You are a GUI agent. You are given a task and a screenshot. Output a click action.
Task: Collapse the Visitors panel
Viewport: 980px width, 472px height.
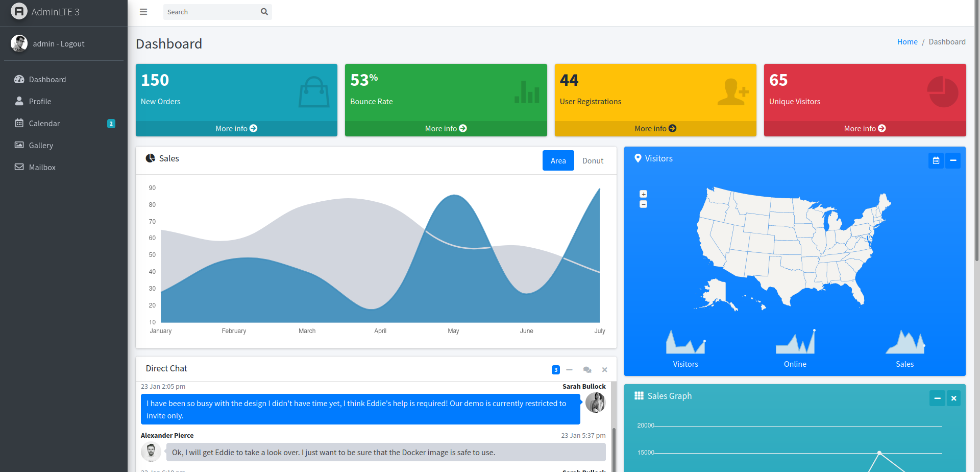pyautogui.click(x=953, y=160)
